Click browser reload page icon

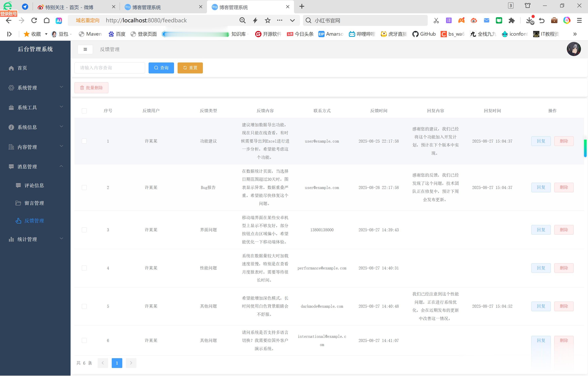(x=34, y=21)
